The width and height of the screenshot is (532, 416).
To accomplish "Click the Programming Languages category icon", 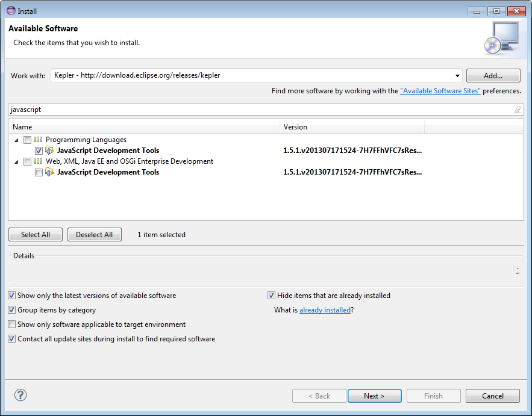I will pyautogui.click(x=38, y=140).
